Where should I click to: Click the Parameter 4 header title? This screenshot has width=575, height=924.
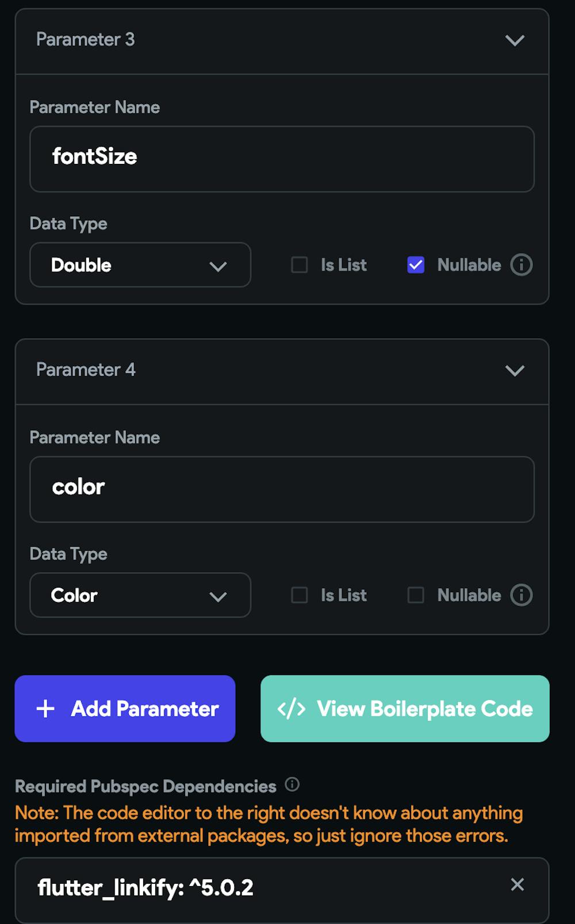pos(86,370)
